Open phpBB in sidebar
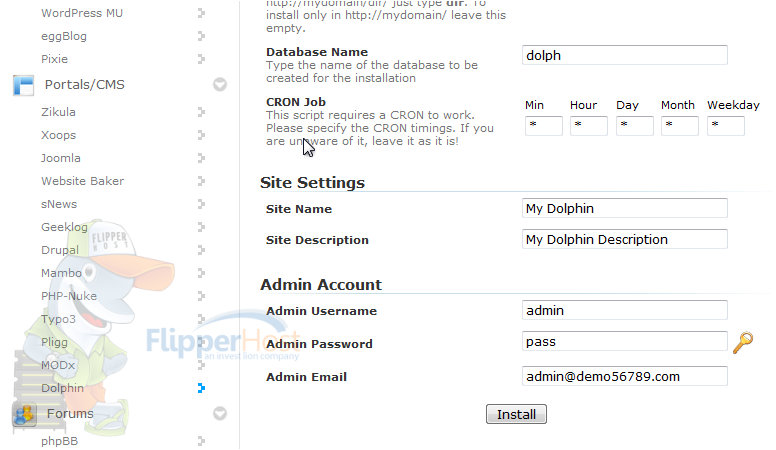 [x=59, y=441]
